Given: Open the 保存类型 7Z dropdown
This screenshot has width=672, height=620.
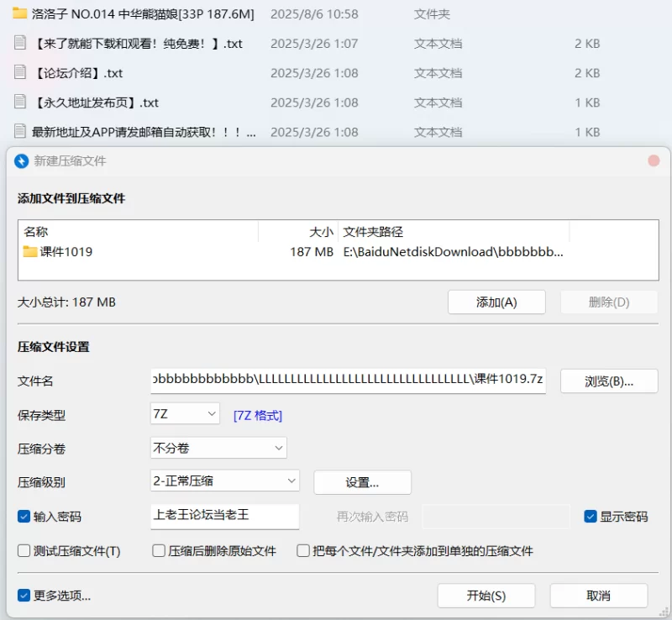Looking at the screenshot, I should point(185,414).
